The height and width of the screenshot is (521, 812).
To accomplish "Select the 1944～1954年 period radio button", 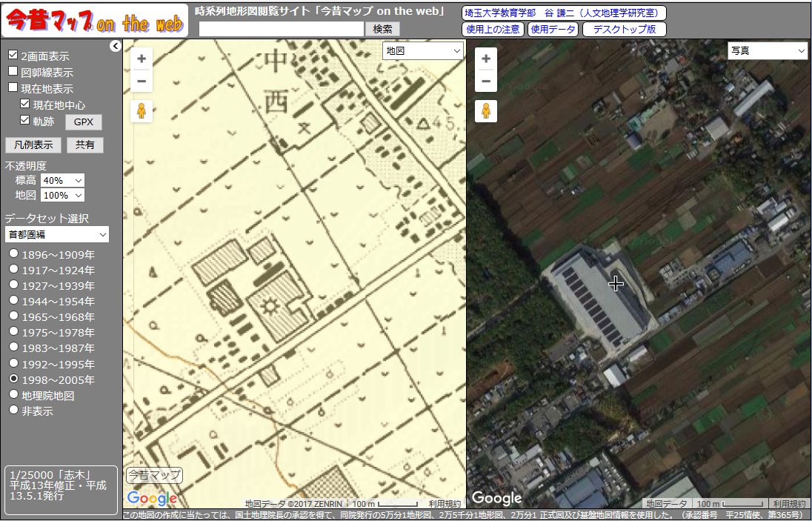I will [13, 300].
